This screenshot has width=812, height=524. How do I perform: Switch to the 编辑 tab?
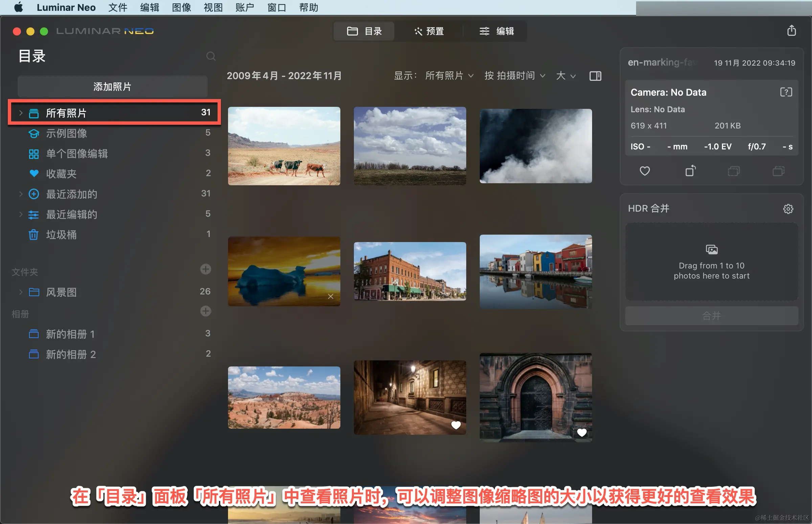[x=496, y=31]
